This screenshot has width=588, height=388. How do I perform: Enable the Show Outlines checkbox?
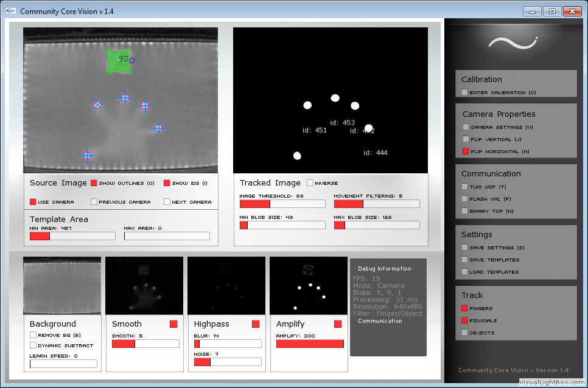pos(94,183)
